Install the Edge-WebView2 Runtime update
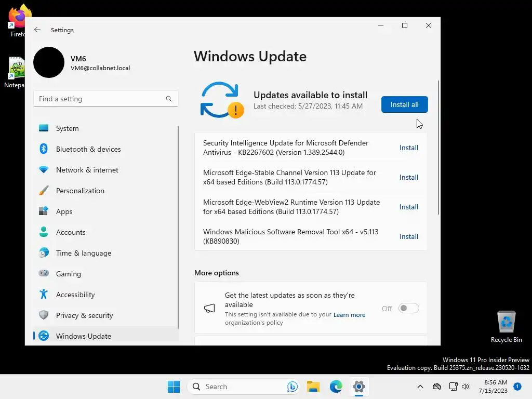 point(408,207)
